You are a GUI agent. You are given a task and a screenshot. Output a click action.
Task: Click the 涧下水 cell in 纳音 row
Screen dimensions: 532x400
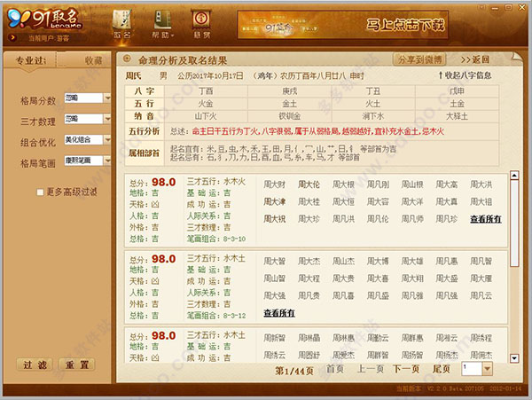pos(373,116)
